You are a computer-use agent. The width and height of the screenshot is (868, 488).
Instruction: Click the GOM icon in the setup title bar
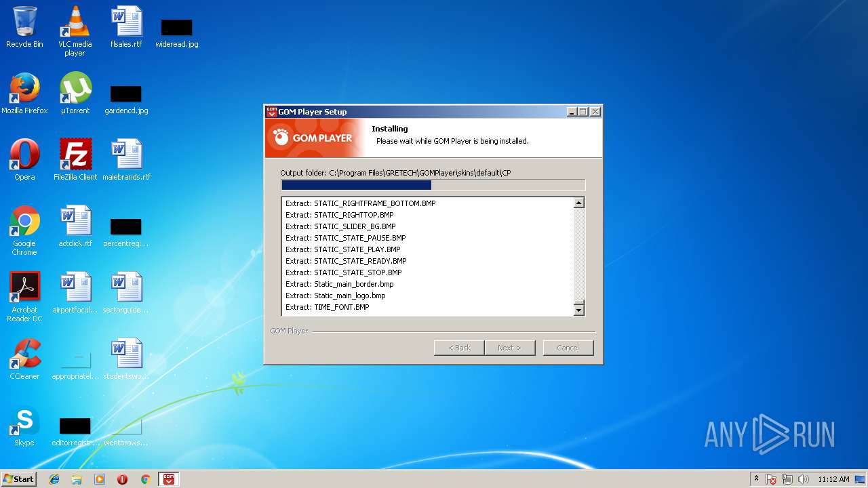tap(271, 112)
